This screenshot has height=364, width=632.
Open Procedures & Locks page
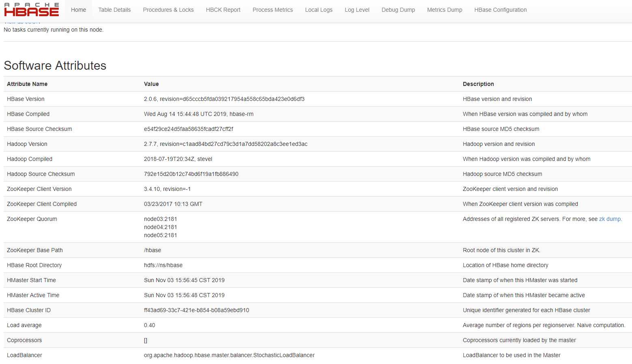pos(168,10)
